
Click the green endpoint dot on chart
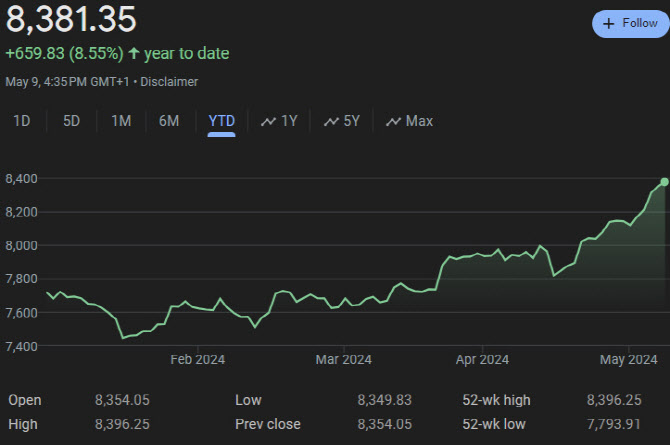(x=664, y=182)
